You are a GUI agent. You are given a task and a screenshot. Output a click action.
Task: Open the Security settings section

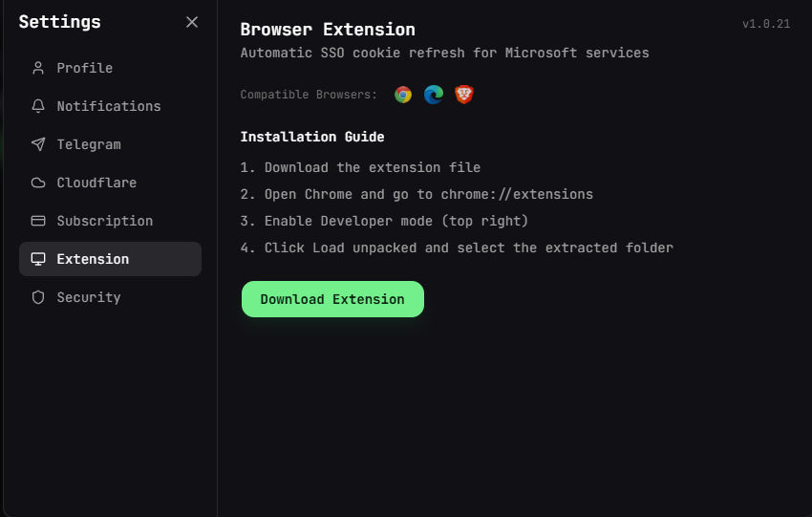[110, 297]
